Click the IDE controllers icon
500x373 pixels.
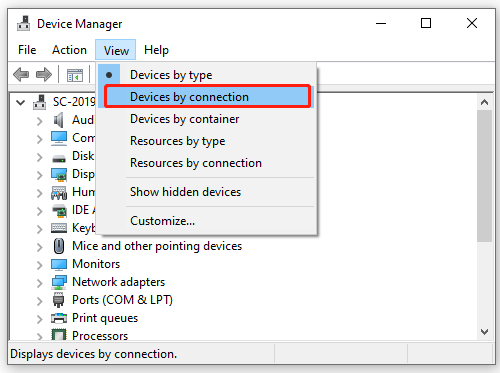click(x=59, y=210)
